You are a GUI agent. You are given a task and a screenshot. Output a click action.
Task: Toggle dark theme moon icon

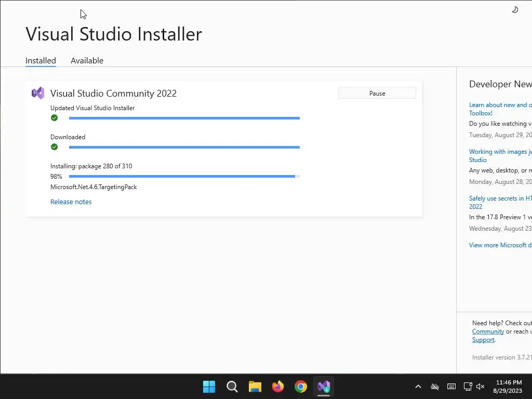pos(515,10)
